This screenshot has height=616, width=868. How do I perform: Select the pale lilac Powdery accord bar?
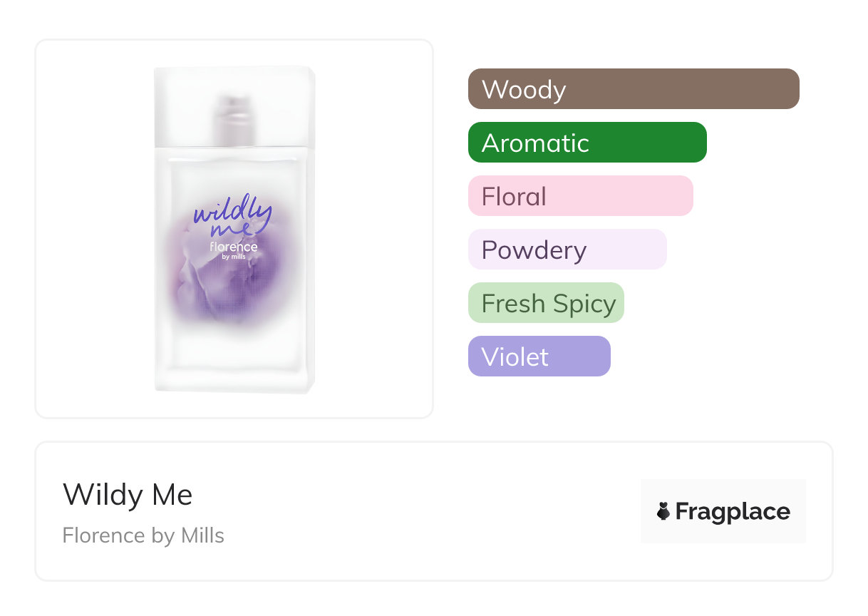click(567, 250)
